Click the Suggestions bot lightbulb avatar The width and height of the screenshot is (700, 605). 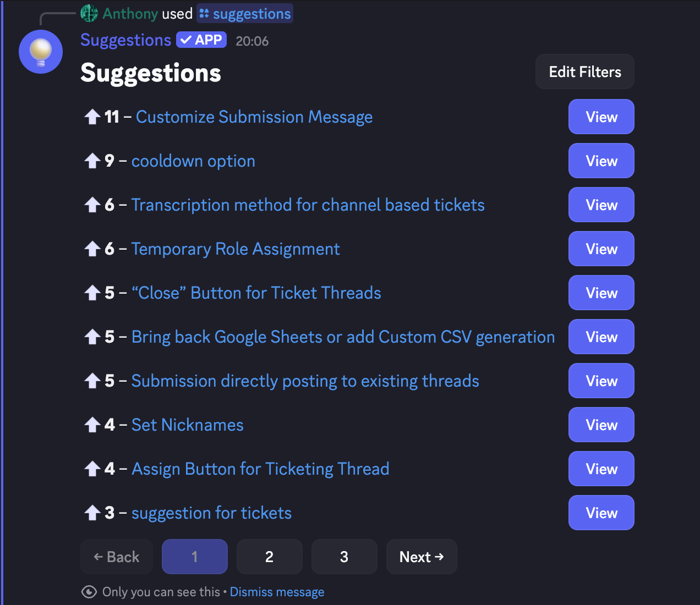[41, 52]
